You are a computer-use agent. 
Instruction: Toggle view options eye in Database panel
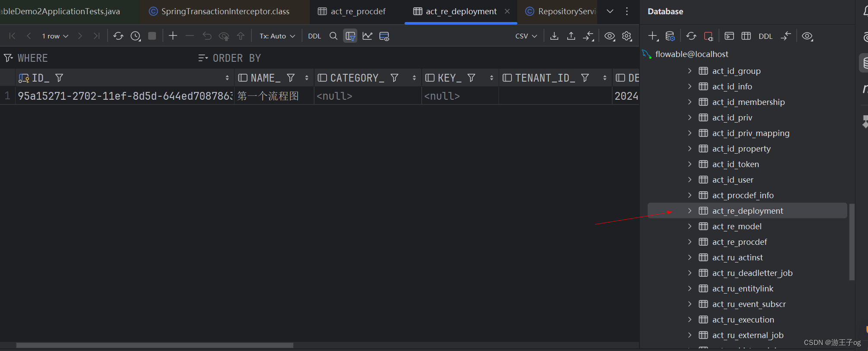pos(807,36)
